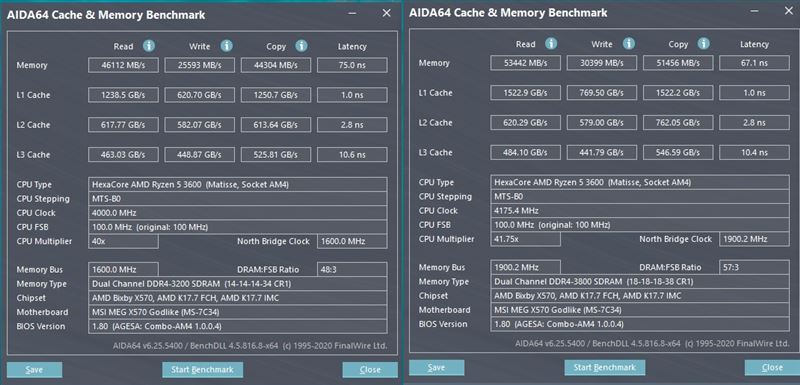Click the Write info icon in right window
800x385 pixels.
point(629,44)
